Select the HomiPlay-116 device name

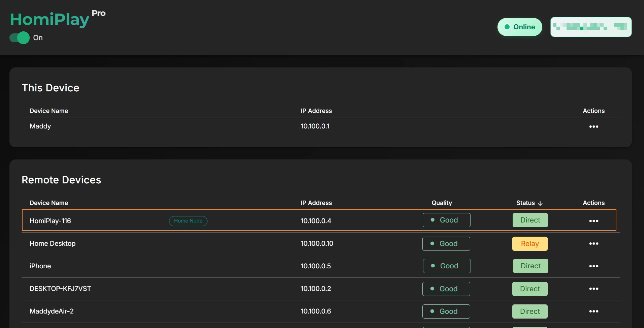50,221
